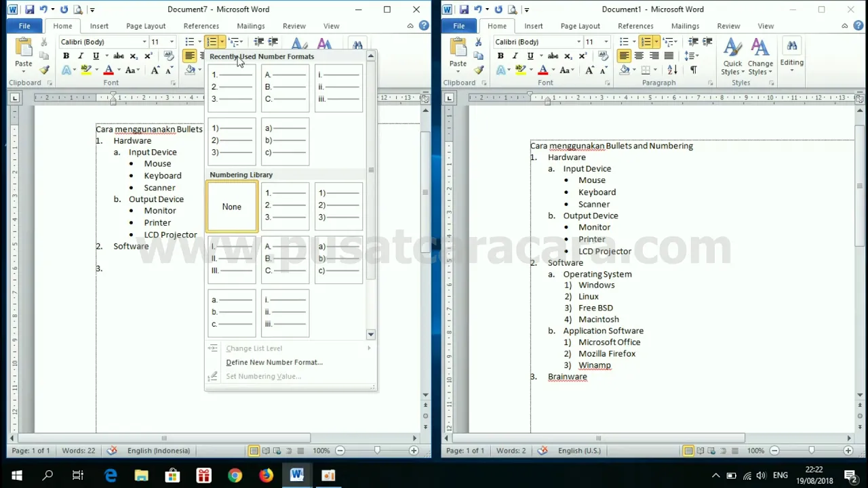Expand Numbering dropdown arrow in Document1
868x488 pixels.
(656, 42)
